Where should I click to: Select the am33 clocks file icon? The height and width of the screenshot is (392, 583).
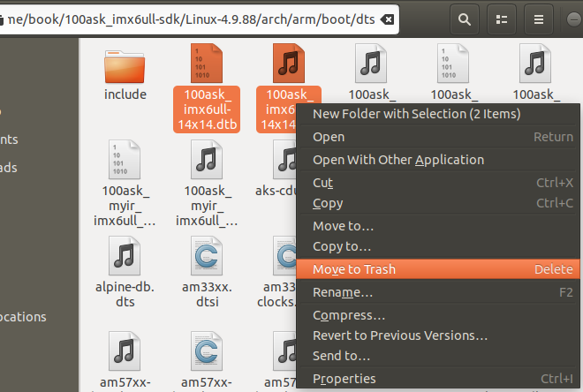[x=284, y=256]
